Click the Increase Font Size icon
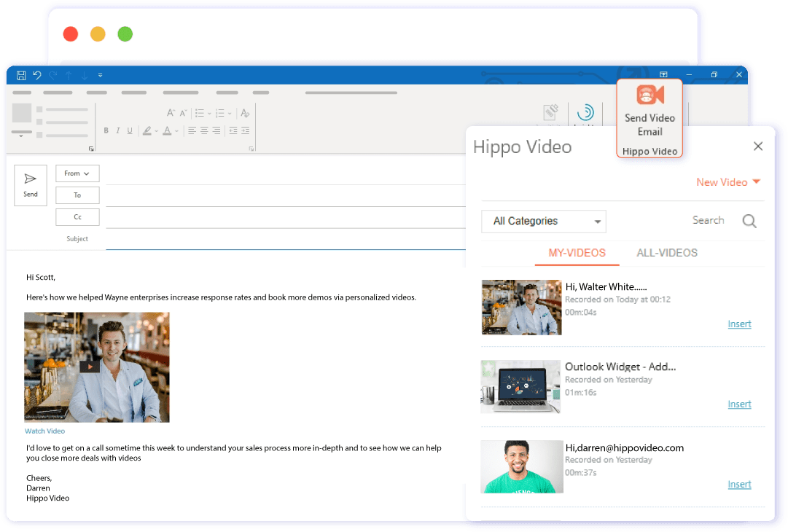Image resolution: width=788 pixels, height=532 pixels. pos(171,112)
